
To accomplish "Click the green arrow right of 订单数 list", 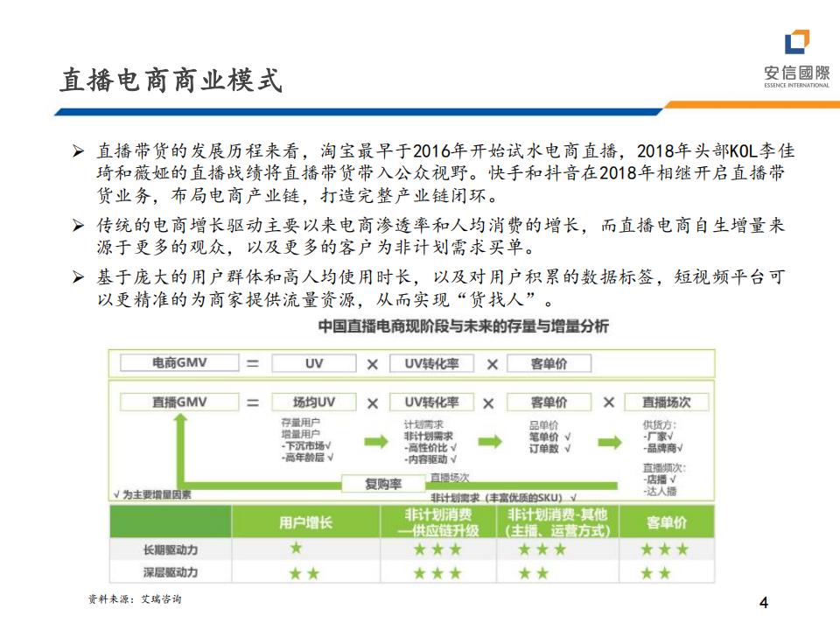I will click(x=610, y=442).
